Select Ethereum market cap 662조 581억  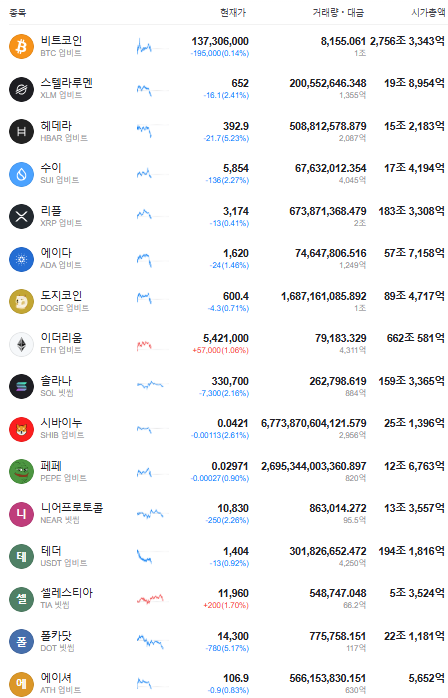[415, 338]
